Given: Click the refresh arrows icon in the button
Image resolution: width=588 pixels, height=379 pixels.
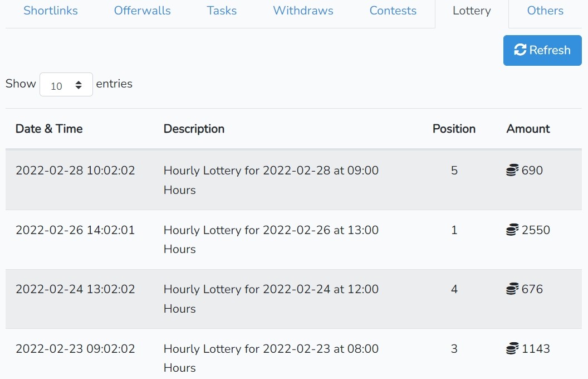Looking at the screenshot, I should [520, 50].
